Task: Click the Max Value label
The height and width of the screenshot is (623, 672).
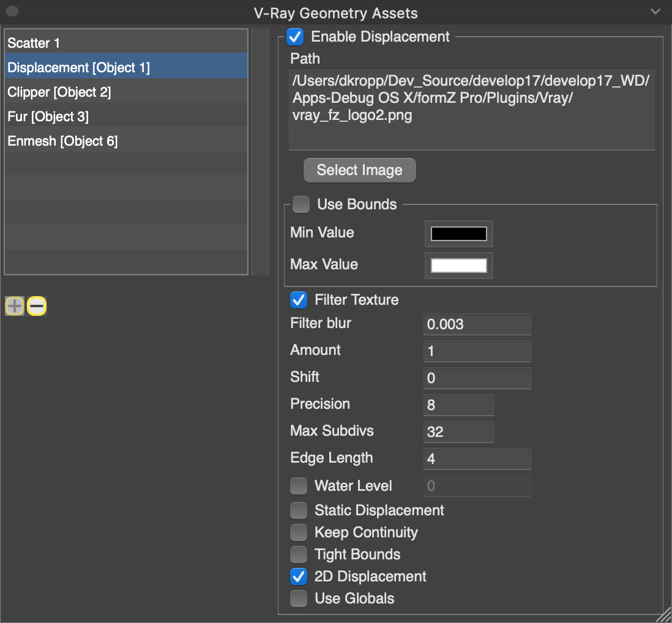Action: click(324, 264)
